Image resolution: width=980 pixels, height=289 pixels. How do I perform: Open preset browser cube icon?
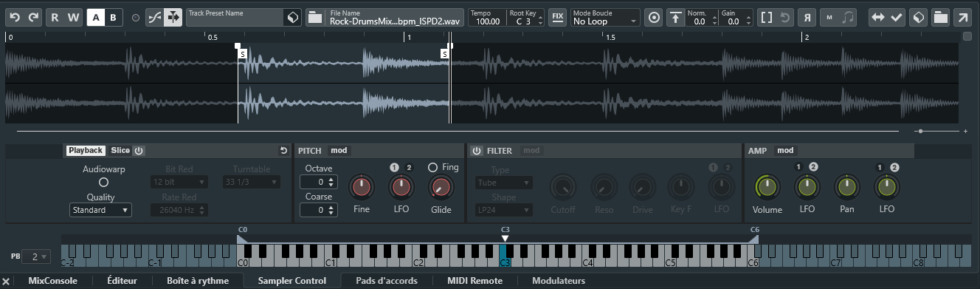(293, 17)
